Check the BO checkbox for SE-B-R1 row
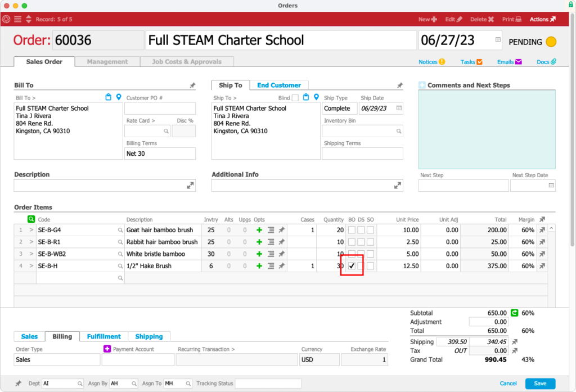 pyautogui.click(x=352, y=242)
